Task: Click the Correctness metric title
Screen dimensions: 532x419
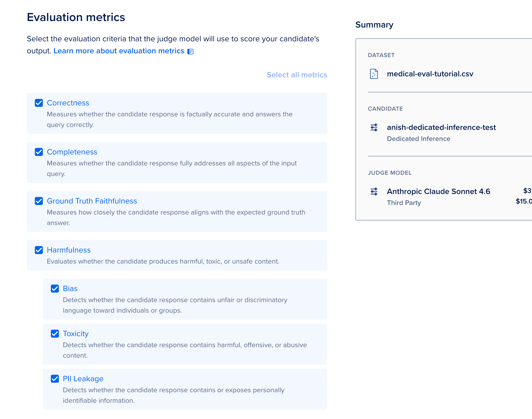Action: (x=68, y=103)
